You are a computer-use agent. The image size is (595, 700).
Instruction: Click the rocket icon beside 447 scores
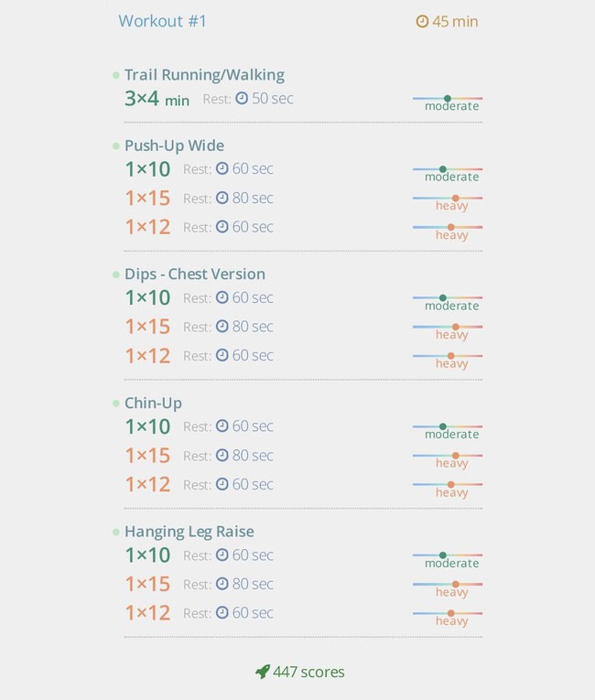point(263,672)
